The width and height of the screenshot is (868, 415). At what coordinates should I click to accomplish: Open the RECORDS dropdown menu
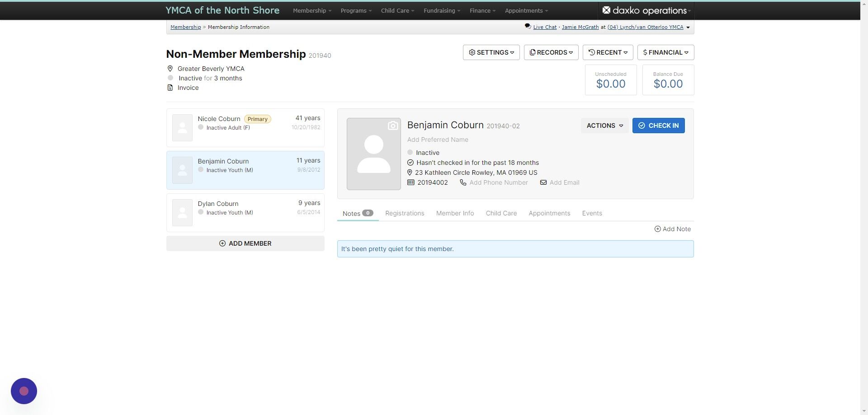click(551, 52)
